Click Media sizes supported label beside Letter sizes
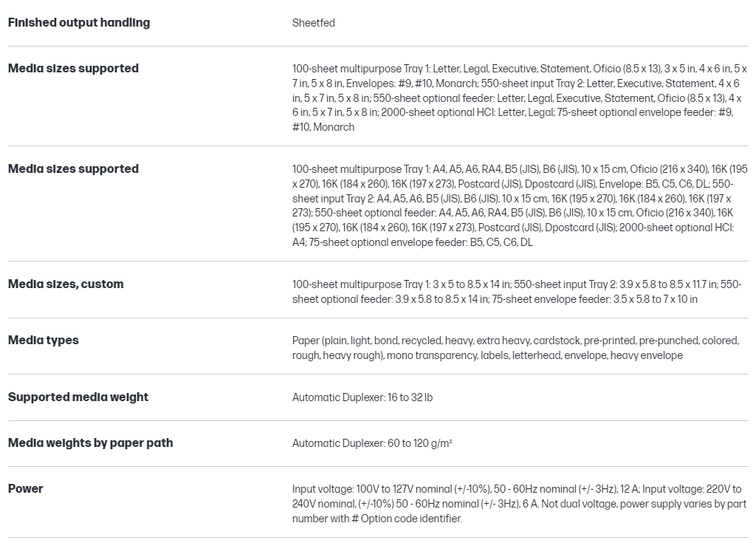Screen dimensions: 756x540 click(x=73, y=69)
